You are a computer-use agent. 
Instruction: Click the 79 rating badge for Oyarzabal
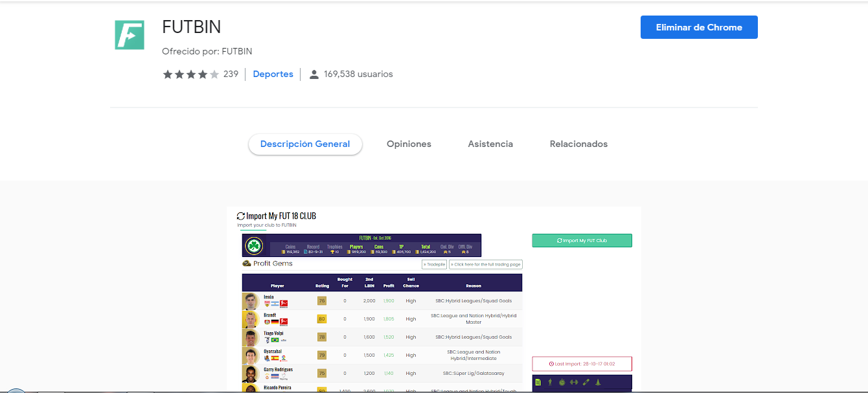tap(322, 355)
